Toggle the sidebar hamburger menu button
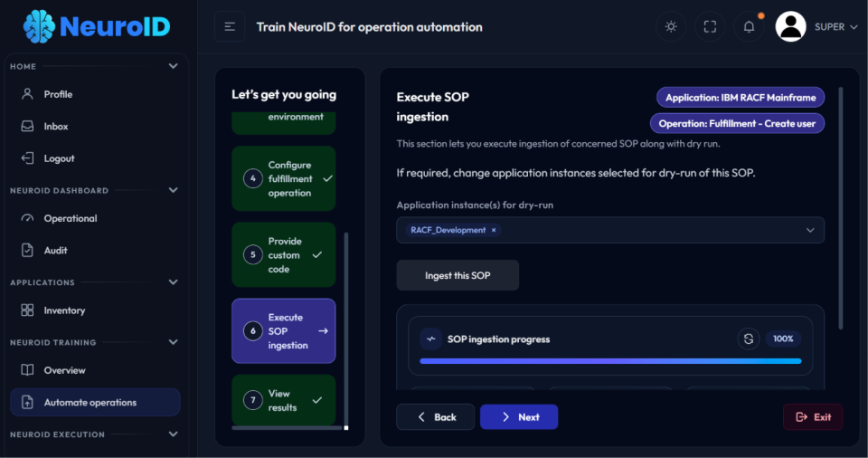The image size is (868, 458). (230, 26)
